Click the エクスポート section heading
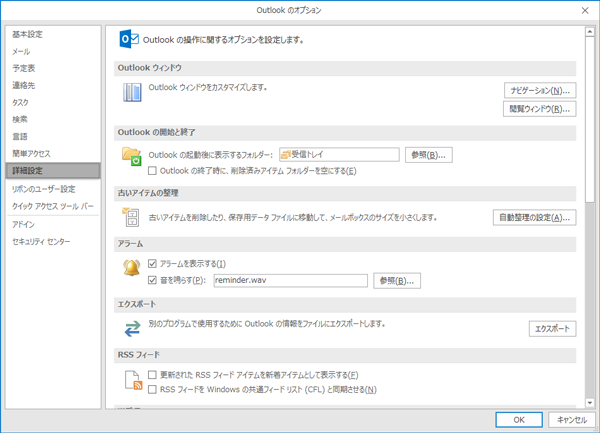This screenshot has width=600, height=433. point(137,304)
